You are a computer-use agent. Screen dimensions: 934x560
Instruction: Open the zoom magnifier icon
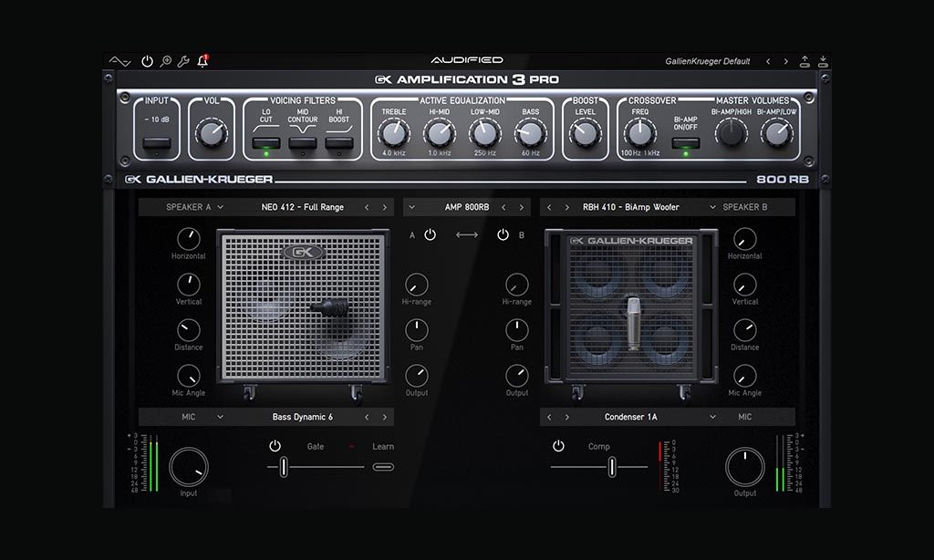pos(166,61)
